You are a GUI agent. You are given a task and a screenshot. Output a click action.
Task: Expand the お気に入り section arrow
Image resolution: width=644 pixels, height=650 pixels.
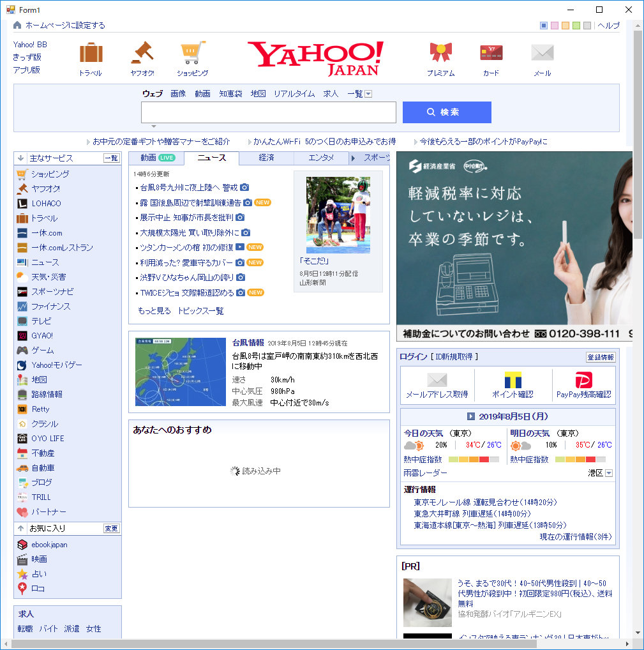point(20,529)
